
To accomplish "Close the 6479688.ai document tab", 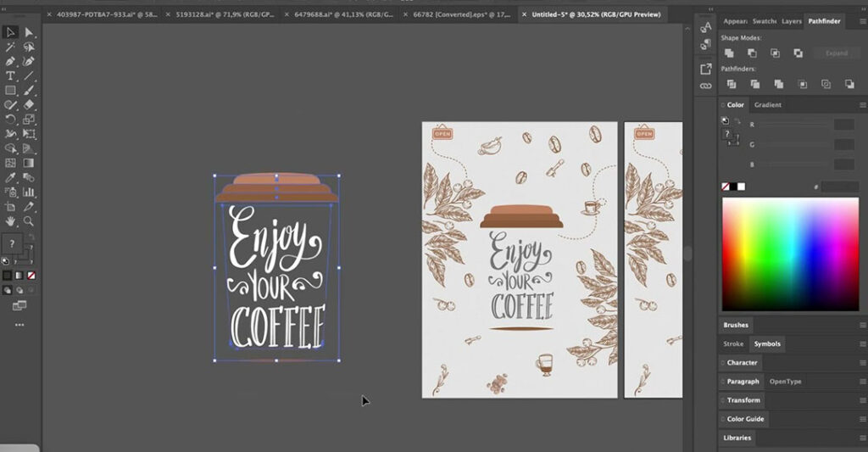I will (287, 15).
